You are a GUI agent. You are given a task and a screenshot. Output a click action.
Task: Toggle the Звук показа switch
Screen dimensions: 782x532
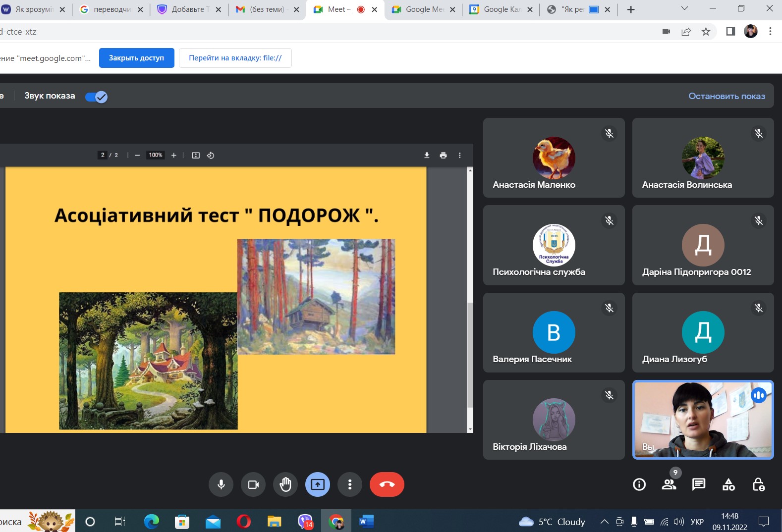(x=96, y=97)
